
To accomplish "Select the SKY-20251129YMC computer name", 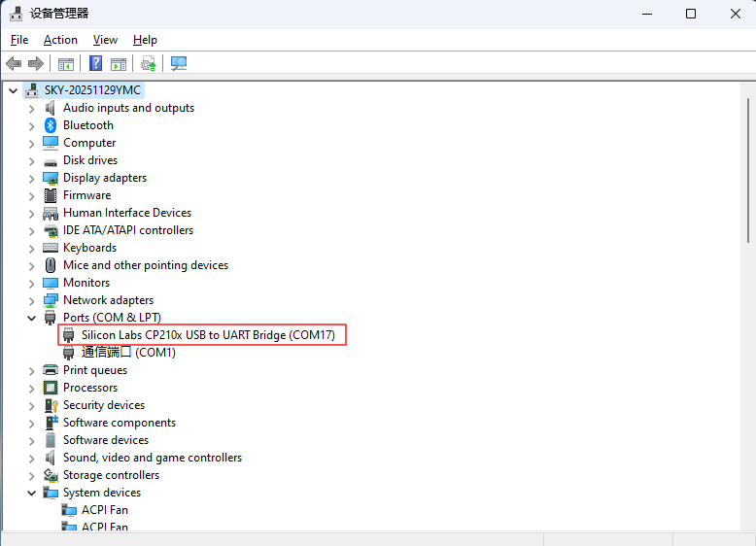I will pos(92,90).
